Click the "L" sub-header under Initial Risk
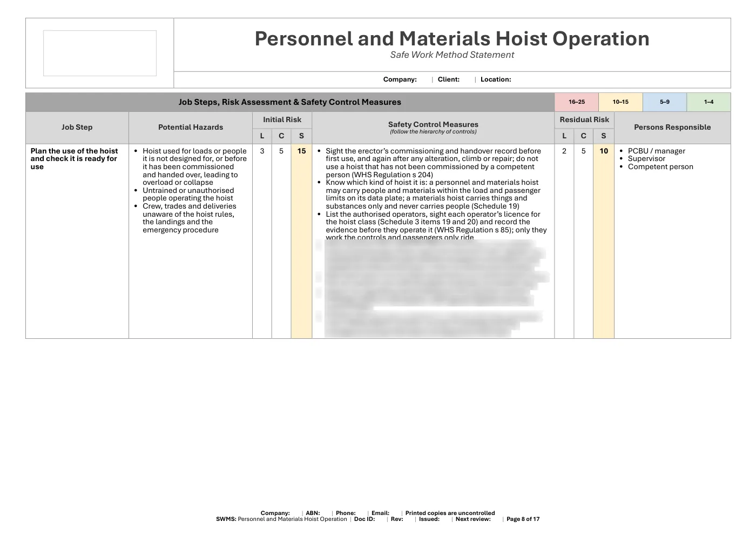This screenshot has height=535, width=756. click(x=262, y=136)
